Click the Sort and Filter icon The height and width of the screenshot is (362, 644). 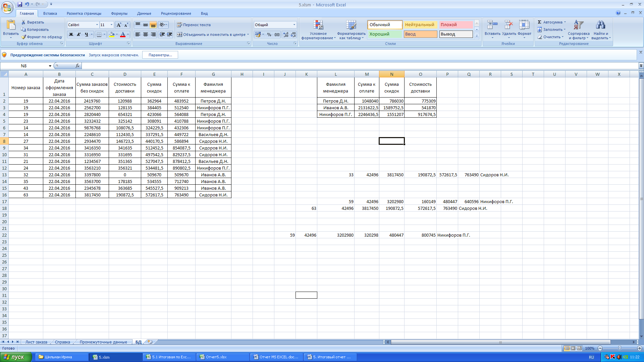[x=578, y=25]
